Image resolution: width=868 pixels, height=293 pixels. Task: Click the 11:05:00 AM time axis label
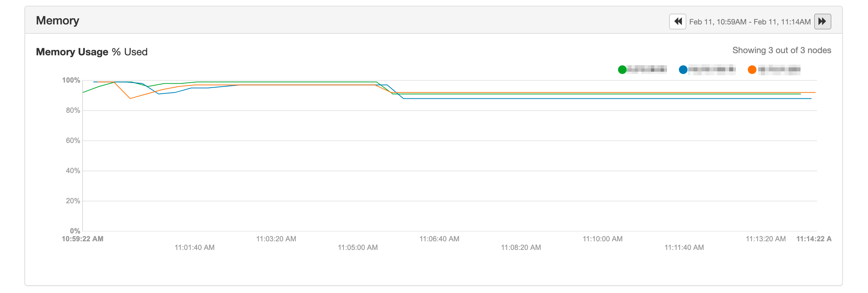click(358, 247)
